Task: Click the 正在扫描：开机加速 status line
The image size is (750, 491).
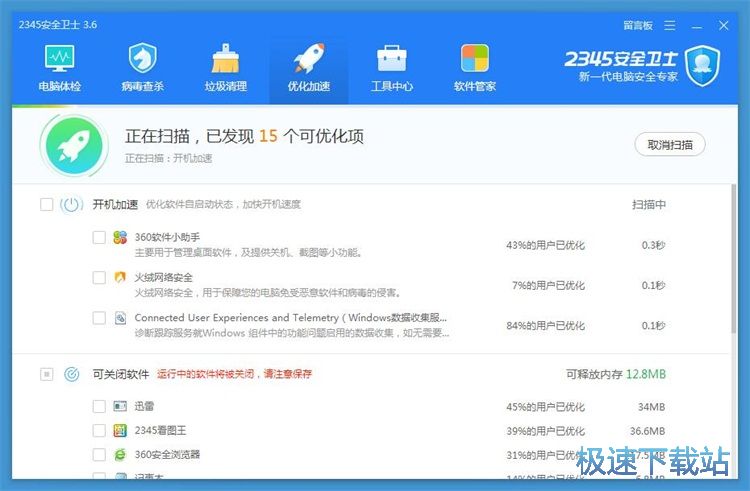Action: [x=168, y=158]
